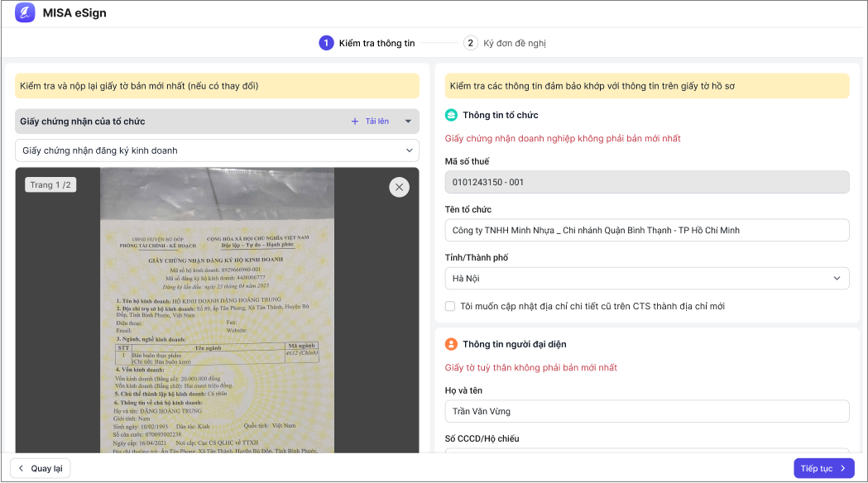Enable the update old CTS address checkbox
This screenshot has height=483, width=868.
450,306
